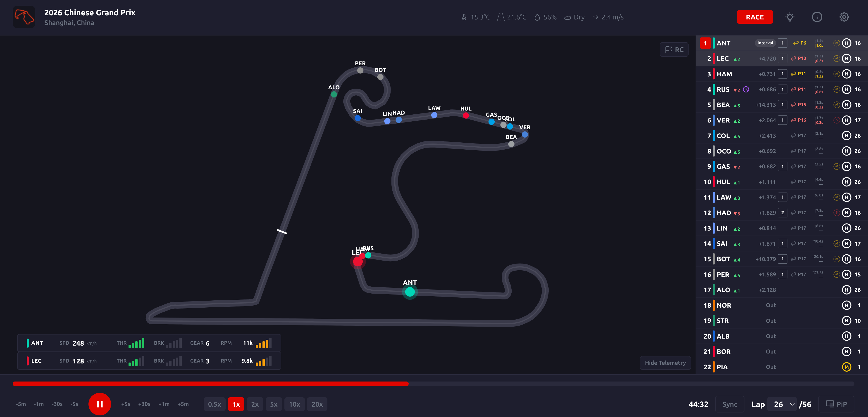Click the purple fastest-lap clock icon on RUS

click(x=746, y=90)
